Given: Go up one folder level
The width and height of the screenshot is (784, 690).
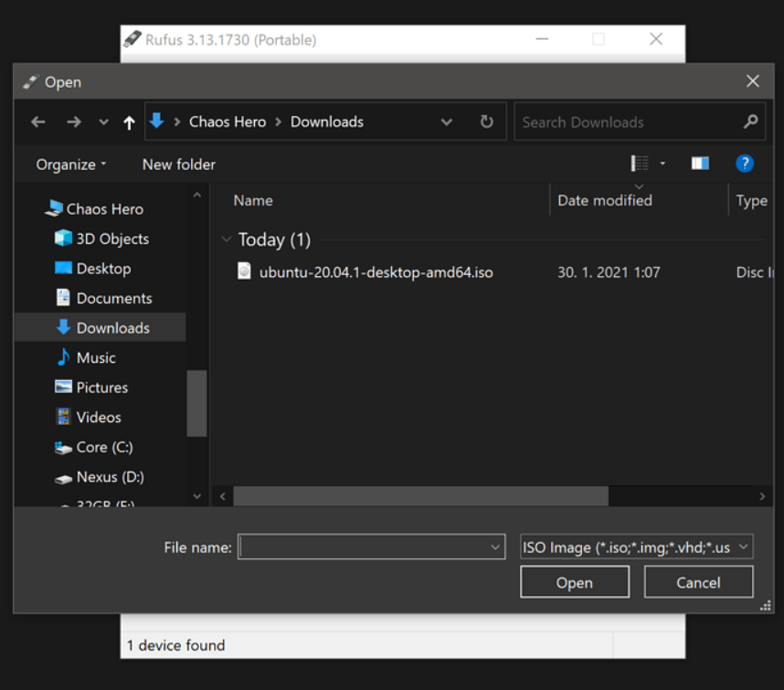Looking at the screenshot, I should (x=129, y=122).
